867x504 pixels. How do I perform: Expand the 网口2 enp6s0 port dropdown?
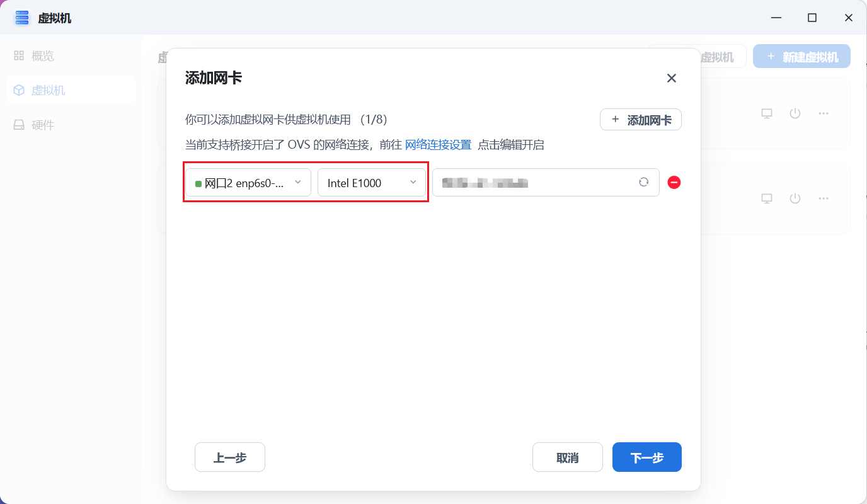click(x=248, y=183)
